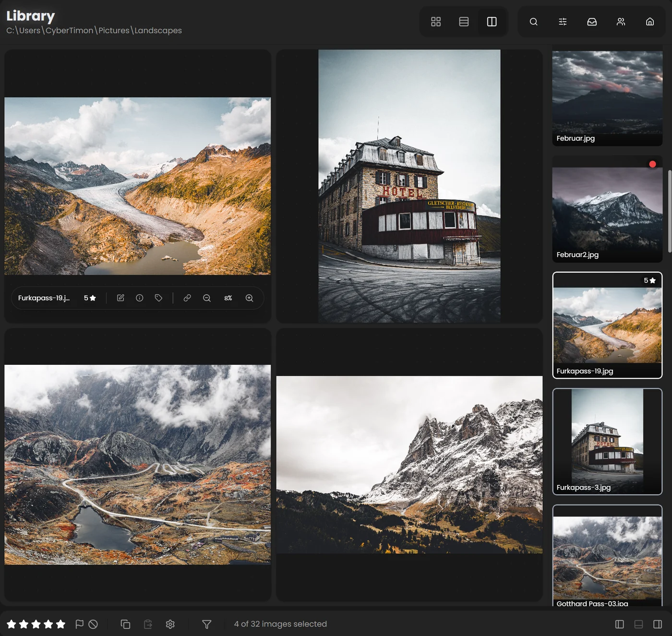Set rating to one star
Screen dimensions: 672x636
pyautogui.click(x=12, y=624)
